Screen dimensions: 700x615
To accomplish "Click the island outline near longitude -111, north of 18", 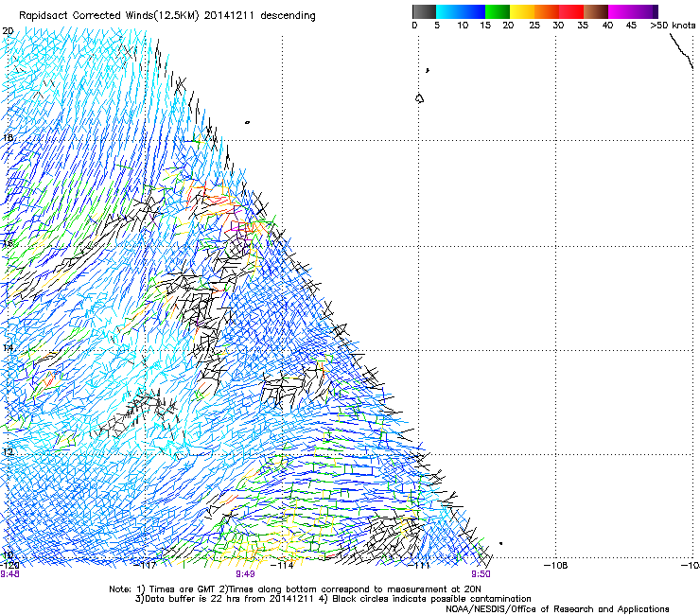I will point(419,98).
